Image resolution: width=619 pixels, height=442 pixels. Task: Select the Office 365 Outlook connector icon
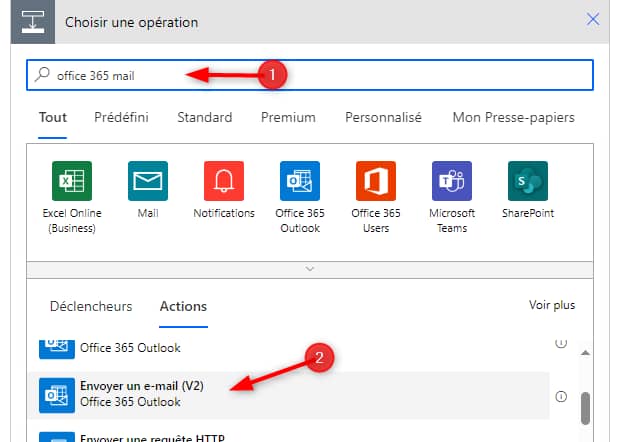pyautogui.click(x=300, y=181)
